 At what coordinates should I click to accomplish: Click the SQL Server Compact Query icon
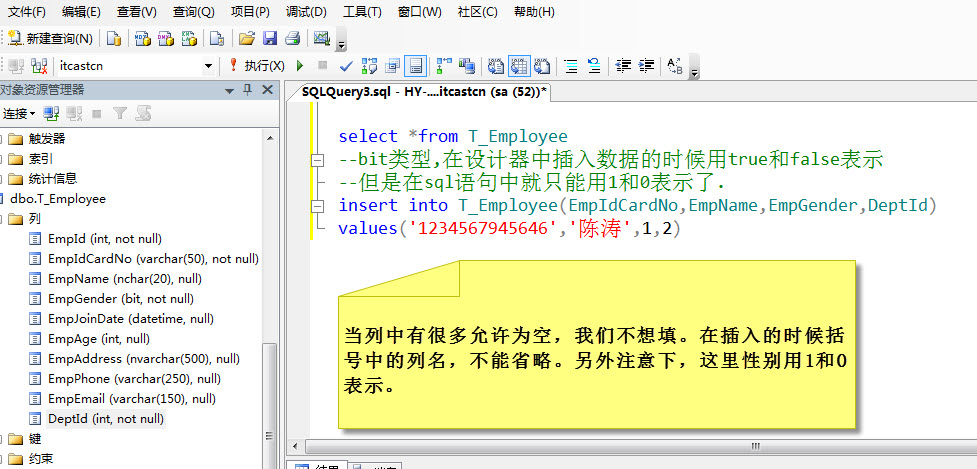point(216,39)
